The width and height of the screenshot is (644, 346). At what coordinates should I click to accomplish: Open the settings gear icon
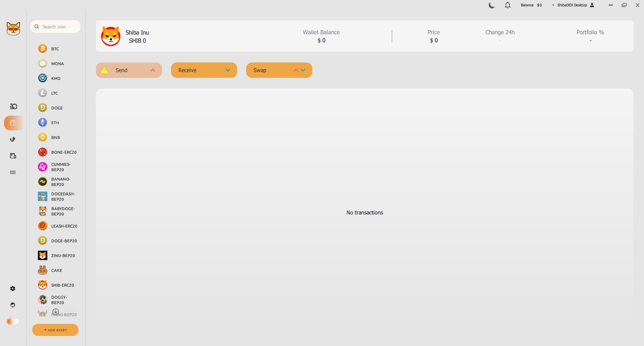tap(13, 289)
